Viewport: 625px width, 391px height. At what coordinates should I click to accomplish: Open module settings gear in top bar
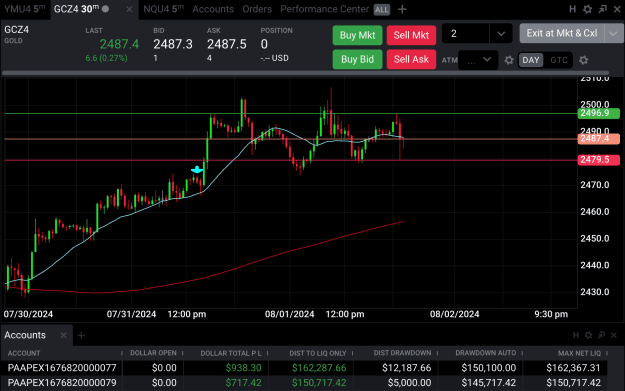(x=587, y=9)
